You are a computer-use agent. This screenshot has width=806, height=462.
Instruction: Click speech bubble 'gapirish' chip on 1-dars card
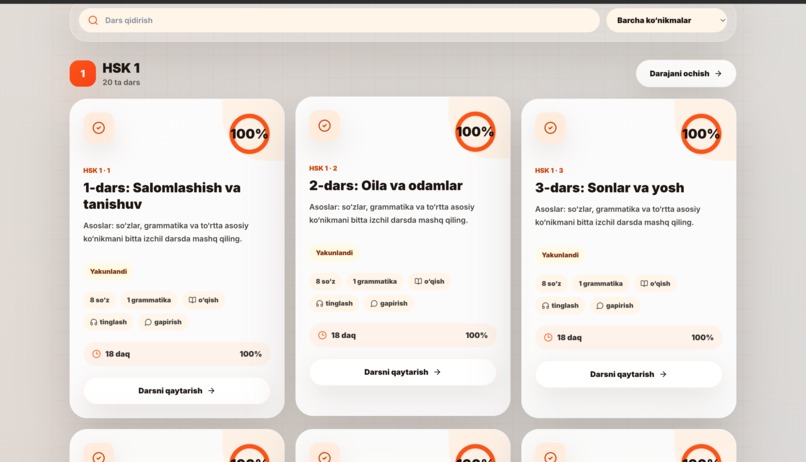162,322
